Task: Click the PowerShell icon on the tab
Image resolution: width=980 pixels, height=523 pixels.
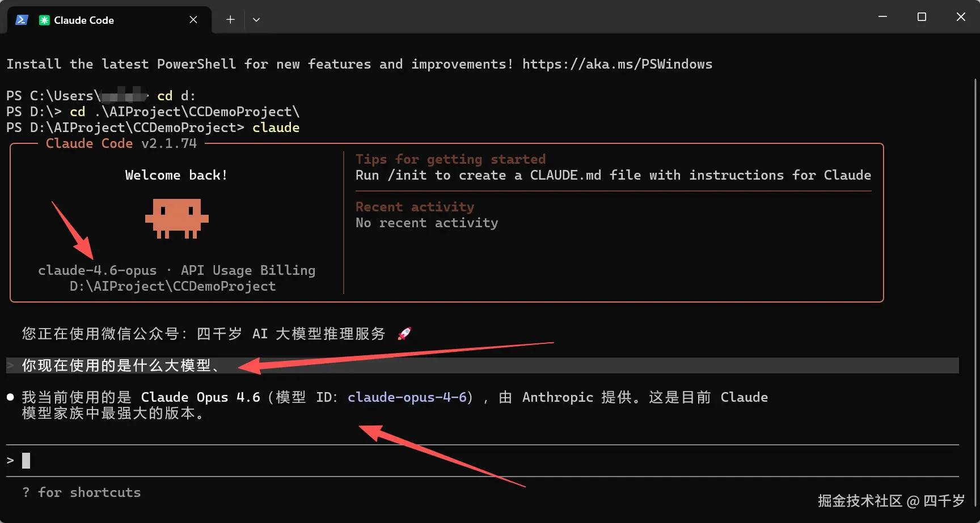Action: click(x=22, y=19)
